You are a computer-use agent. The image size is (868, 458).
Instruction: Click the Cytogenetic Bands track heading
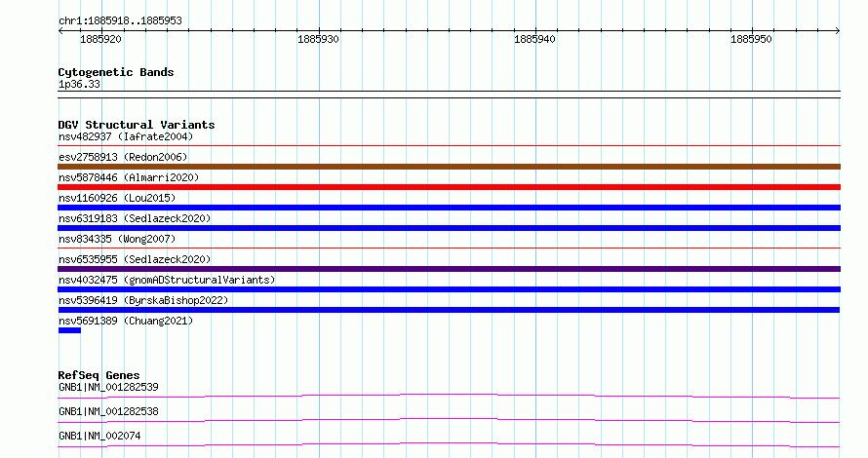pos(116,72)
